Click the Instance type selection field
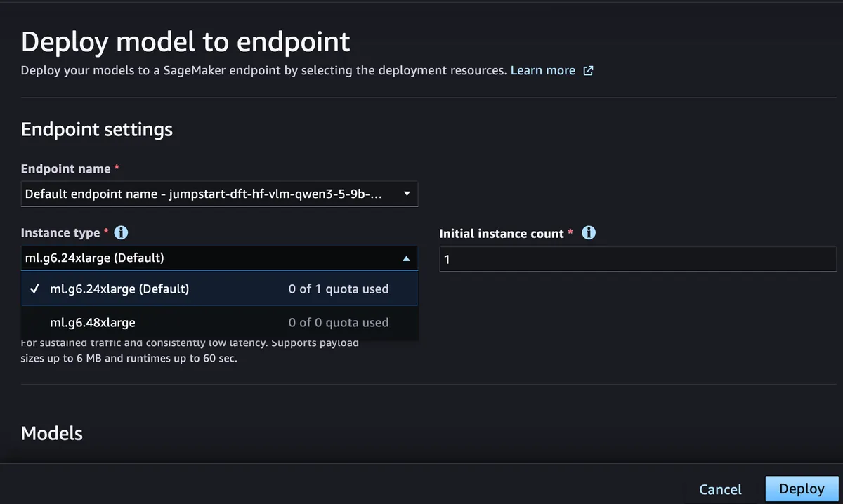The width and height of the screenshot is (843, 504). click(x=219, y=258)
